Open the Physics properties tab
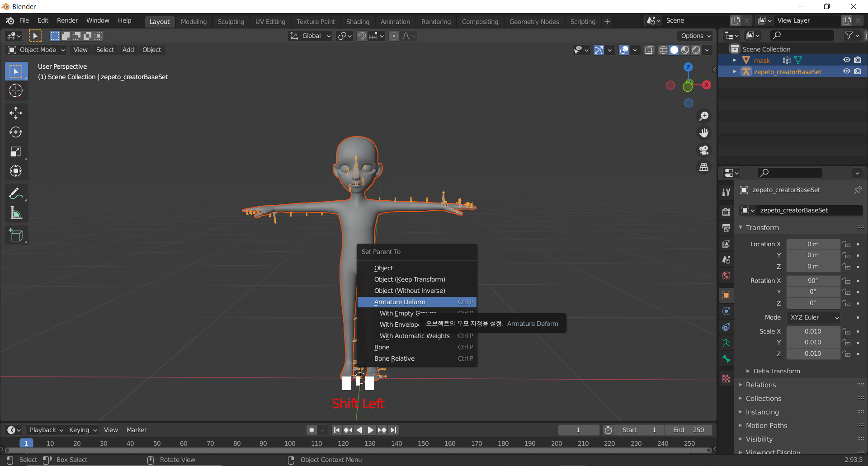The height and width of the screenshot is (466, 868). (x=726, y=311)
